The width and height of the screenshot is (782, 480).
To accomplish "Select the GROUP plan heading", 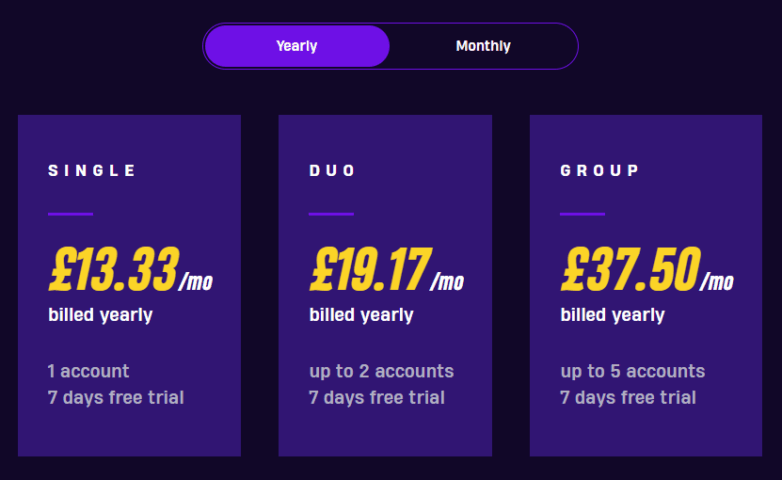I will [x=600, y=171].
